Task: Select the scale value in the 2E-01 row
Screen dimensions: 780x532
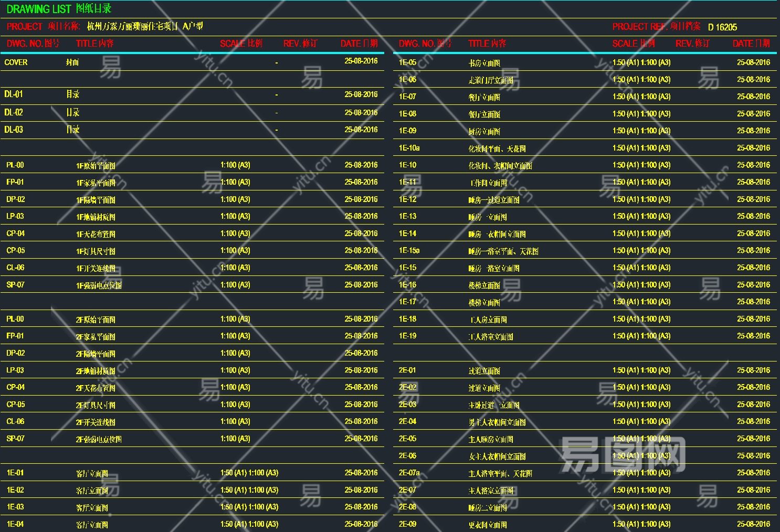Action: 641,370
